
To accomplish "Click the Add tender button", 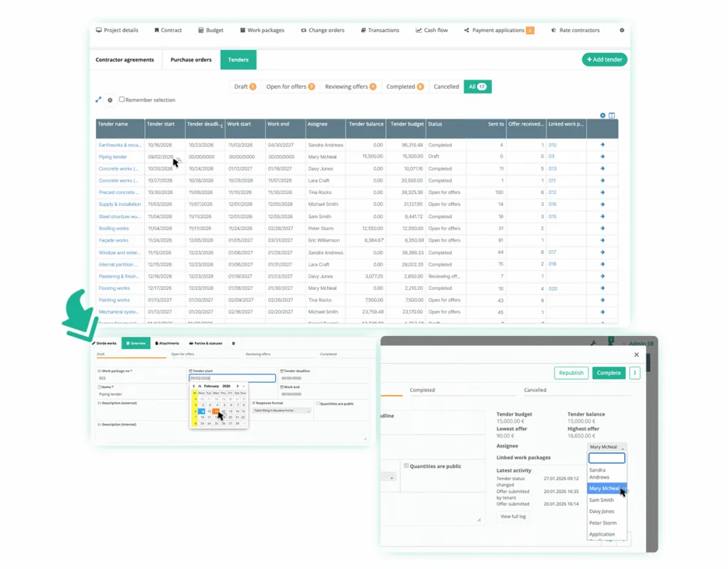I will coord(604,60).
